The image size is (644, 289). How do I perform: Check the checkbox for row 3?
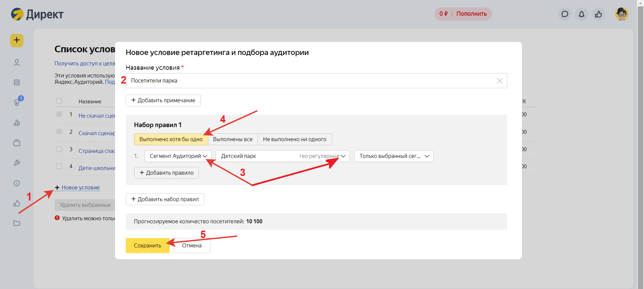click(x=59, y=149)
